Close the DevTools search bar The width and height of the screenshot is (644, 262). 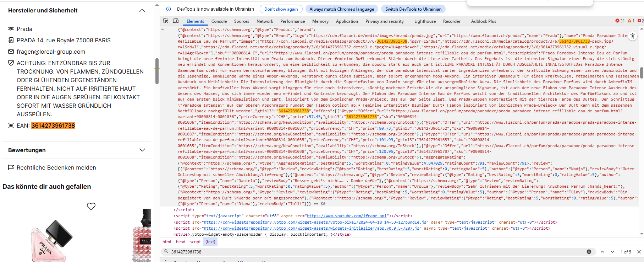[639, 252]
